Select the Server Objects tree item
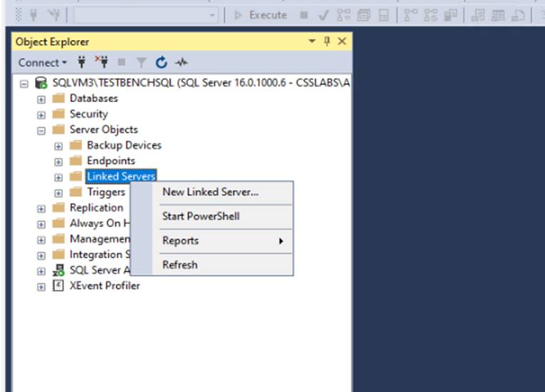This screenshot has width=545, height=392. pyautogui.click(x=104, y=130)
